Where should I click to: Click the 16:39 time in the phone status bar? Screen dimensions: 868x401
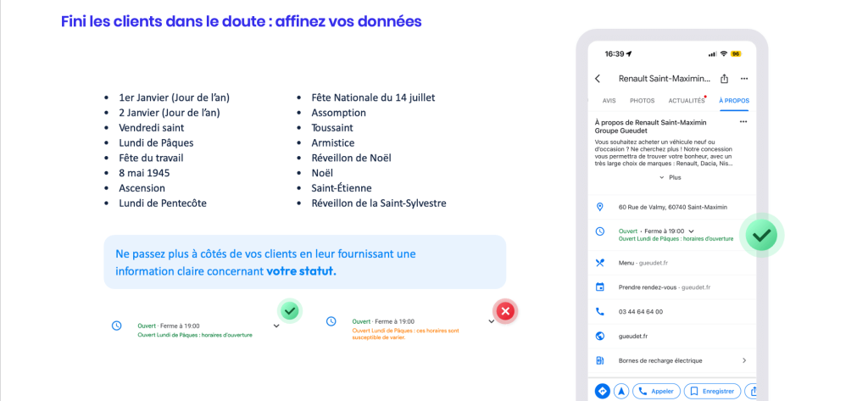point(615,53)
